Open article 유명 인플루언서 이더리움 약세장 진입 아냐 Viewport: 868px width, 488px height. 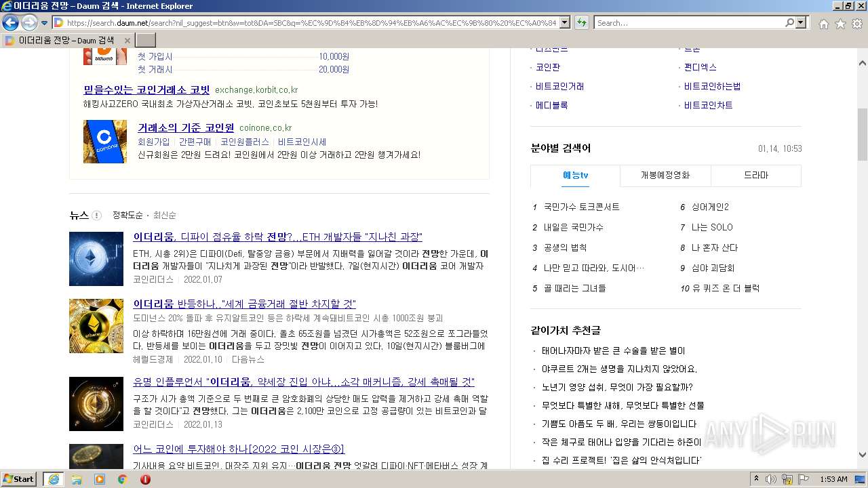(304, 382)
